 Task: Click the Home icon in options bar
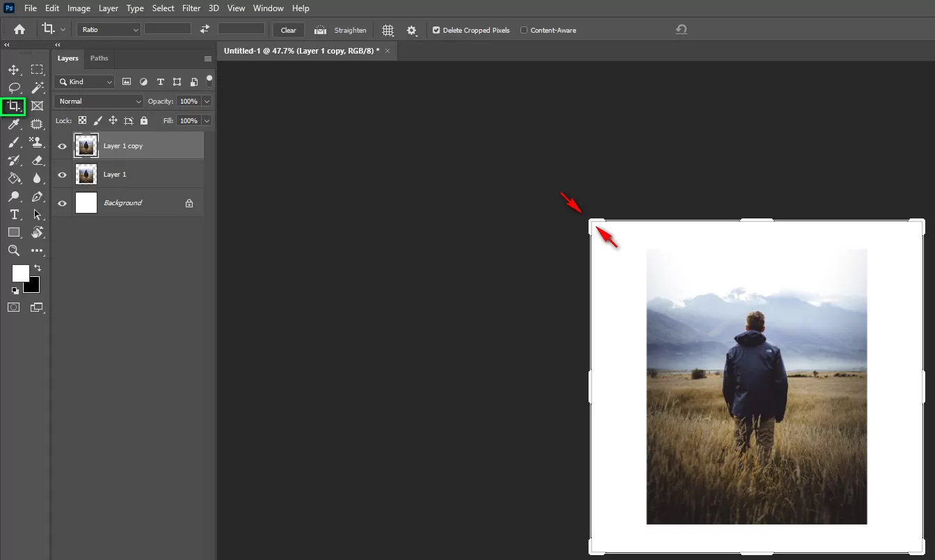tap(19, 30)
